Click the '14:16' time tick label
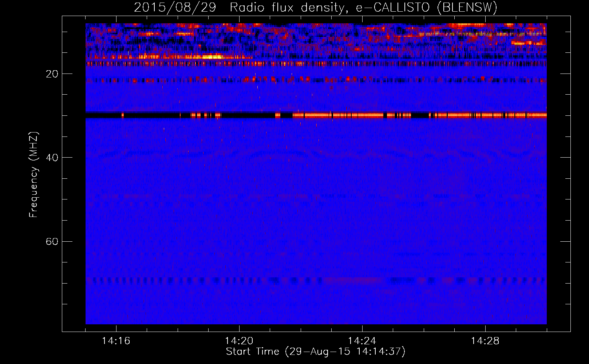 point(116,341)
